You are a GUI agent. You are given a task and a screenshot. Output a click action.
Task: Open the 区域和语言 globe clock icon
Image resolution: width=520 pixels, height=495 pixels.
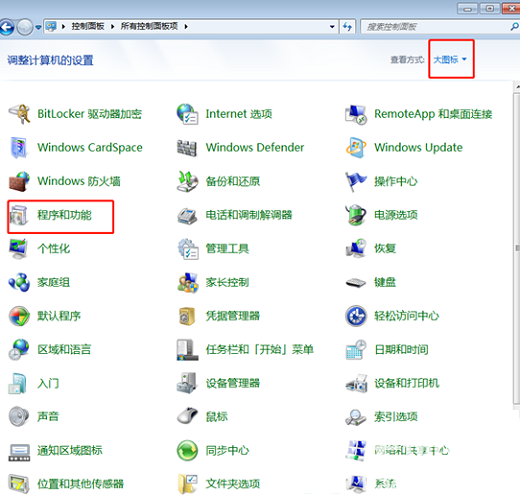(19, 350)
